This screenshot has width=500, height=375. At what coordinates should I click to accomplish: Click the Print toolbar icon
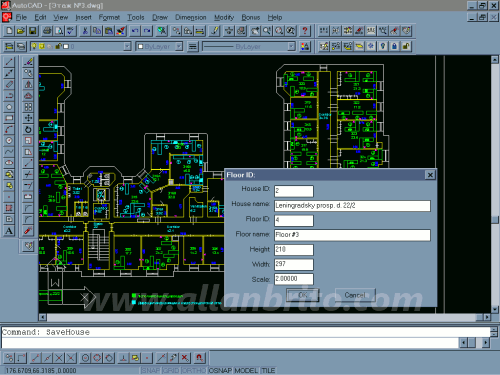47,31
